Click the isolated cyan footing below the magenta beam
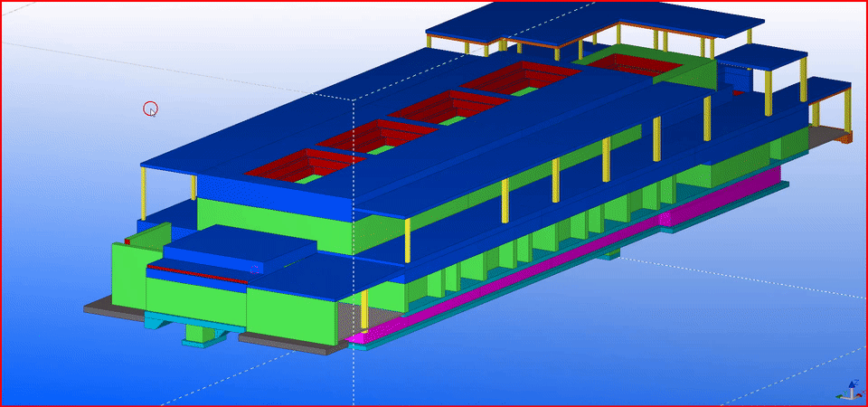Image resolution: width=868 pixels, height=407 pixels. pyautogui.click(x=609, y=254)
